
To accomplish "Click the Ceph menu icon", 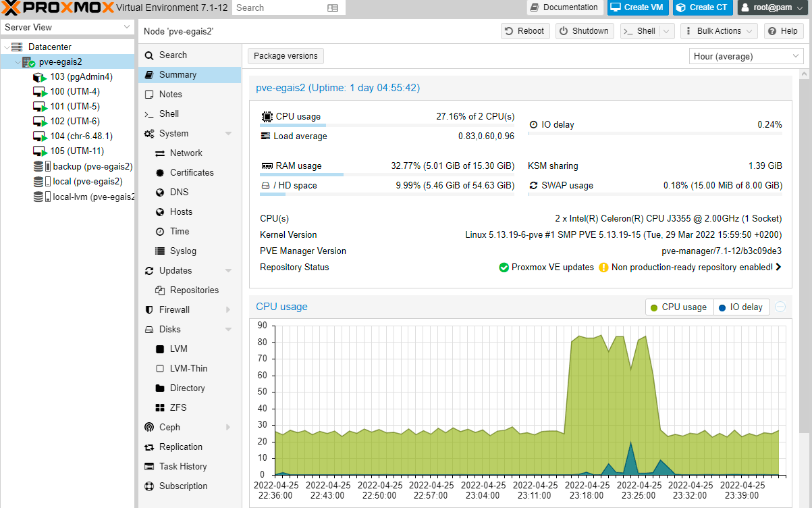I will [149, 427].
